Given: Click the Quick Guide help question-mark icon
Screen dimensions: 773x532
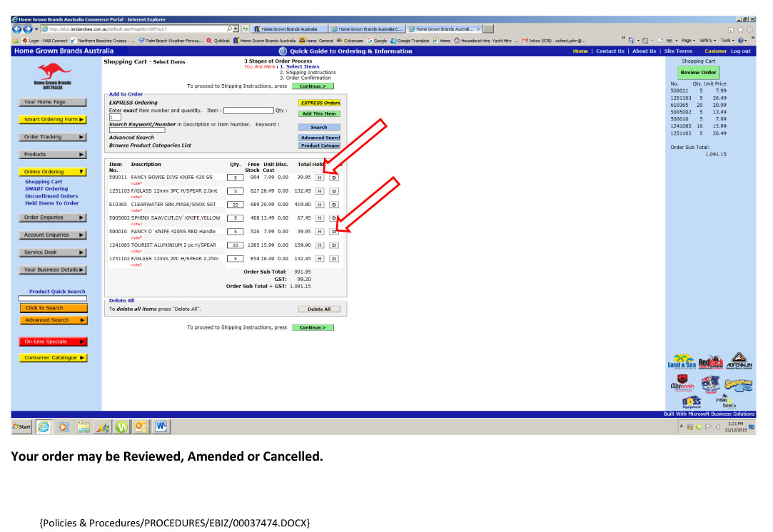Looking at the screenshot, I should (283, 51).
